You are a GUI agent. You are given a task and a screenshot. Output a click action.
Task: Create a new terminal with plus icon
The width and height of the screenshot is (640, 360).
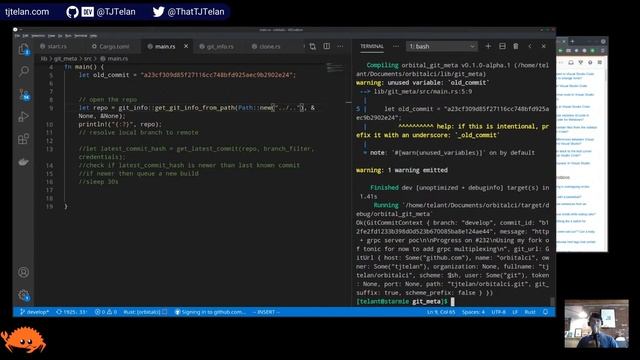(488, 46)
